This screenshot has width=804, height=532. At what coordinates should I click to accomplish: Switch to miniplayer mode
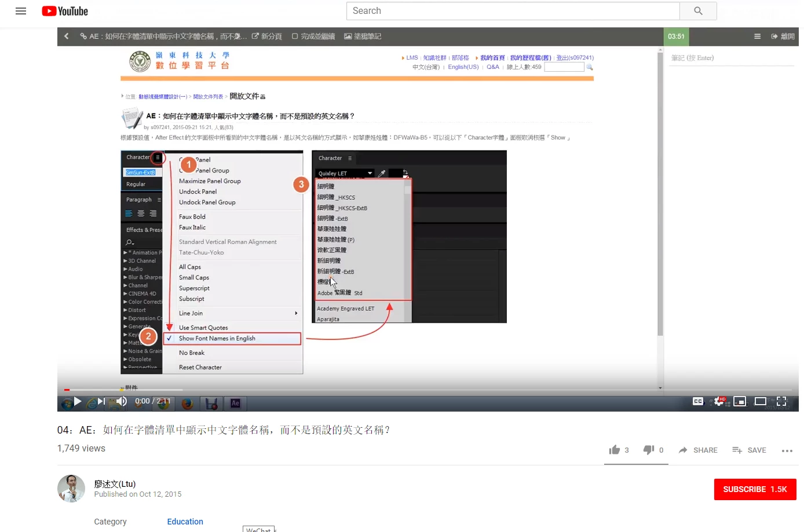click(740, 401)
